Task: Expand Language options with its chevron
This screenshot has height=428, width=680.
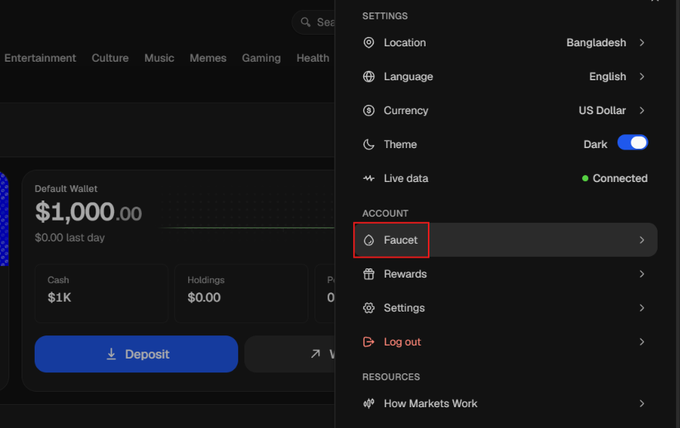Action: [642, 76]
